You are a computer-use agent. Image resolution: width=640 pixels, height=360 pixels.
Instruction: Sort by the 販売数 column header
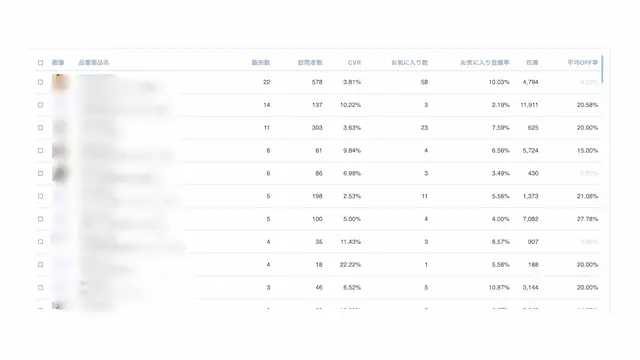261,62
